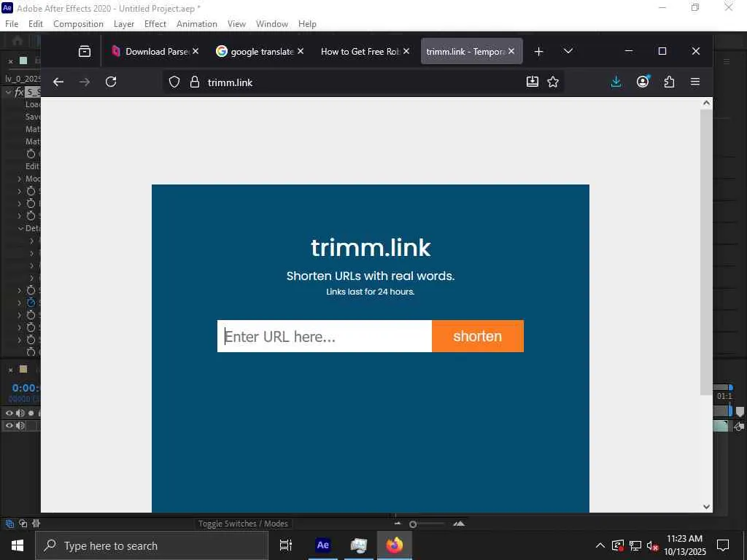Open the Animation menu
The height and width of the screenshot is (560, 747).
click(197, 24)
